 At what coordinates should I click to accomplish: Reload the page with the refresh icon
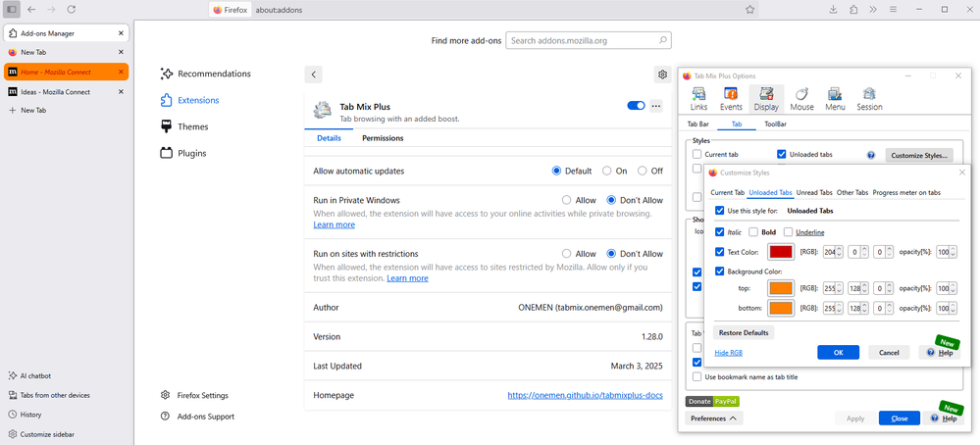click(x=72, y=10)
